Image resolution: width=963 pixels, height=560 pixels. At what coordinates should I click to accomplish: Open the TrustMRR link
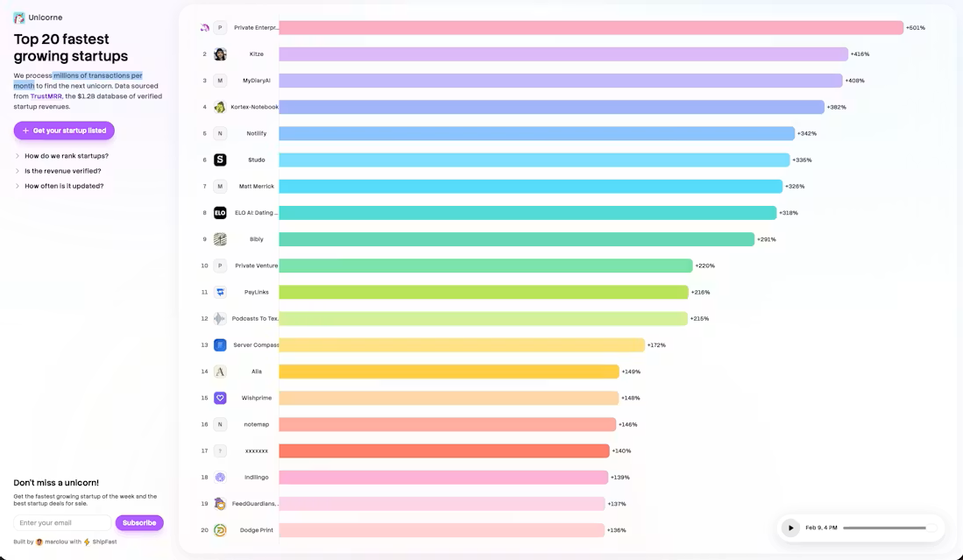point(46,96)
